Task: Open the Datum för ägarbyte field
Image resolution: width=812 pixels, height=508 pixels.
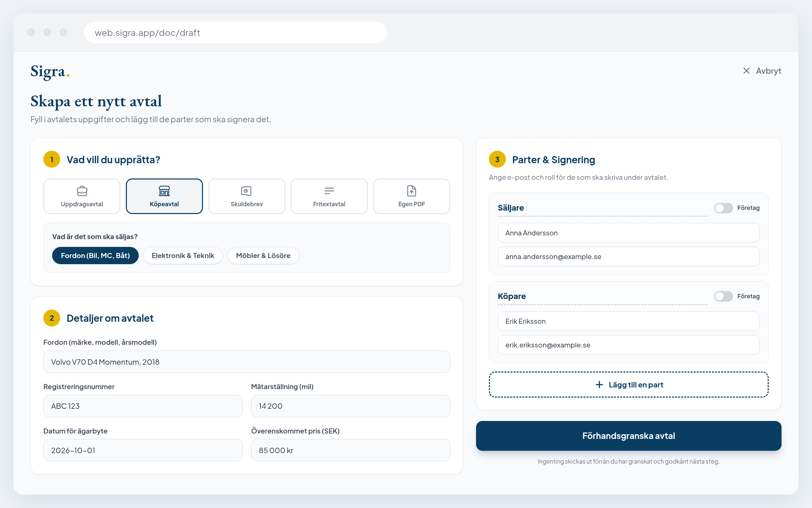Action: click(x=143, y=450)
